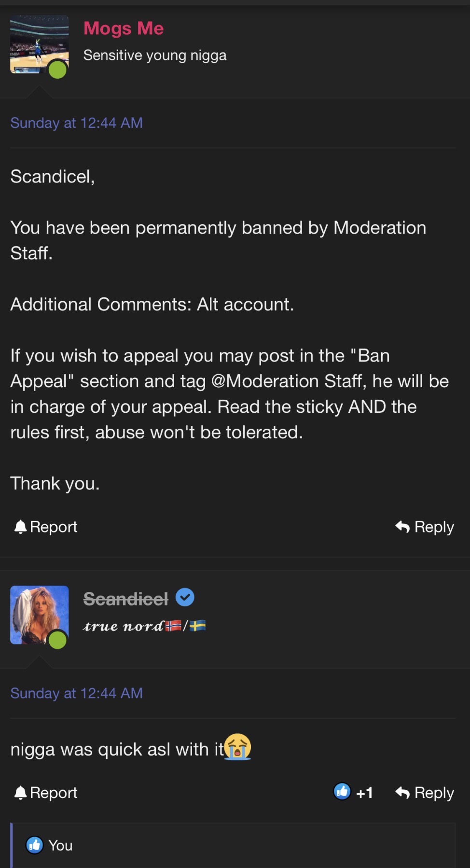Click the reply arrow icon under Scandicel's post
Viewport: 470px width, 868px height.
pos(402,793)
